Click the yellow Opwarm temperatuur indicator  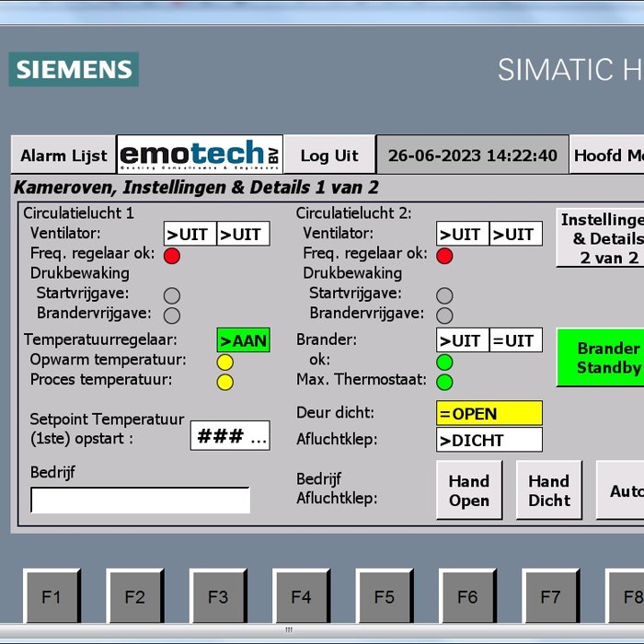[224, 362]
